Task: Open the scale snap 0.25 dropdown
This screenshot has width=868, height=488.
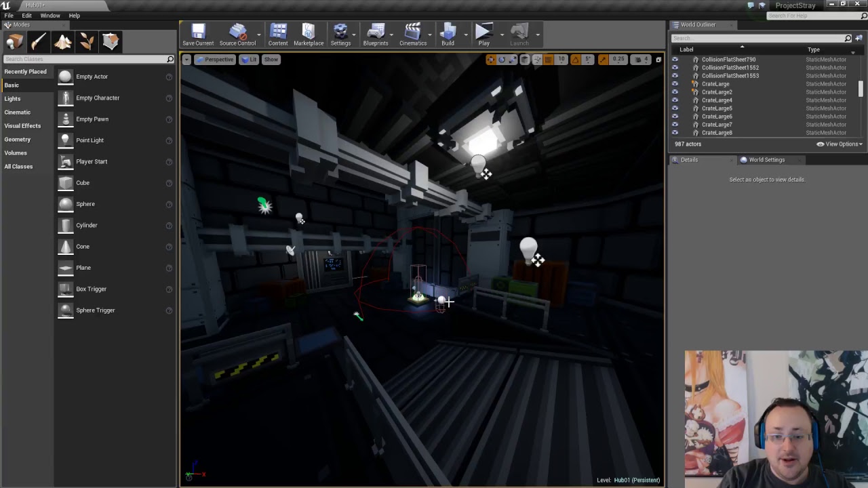Action: tap(618, 60)
